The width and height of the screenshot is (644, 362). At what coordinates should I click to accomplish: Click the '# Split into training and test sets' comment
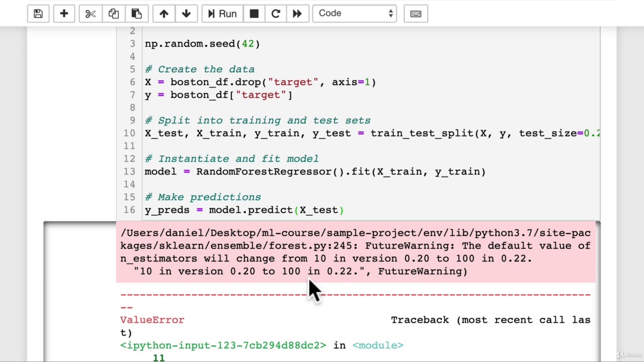(x=258, y=121)
